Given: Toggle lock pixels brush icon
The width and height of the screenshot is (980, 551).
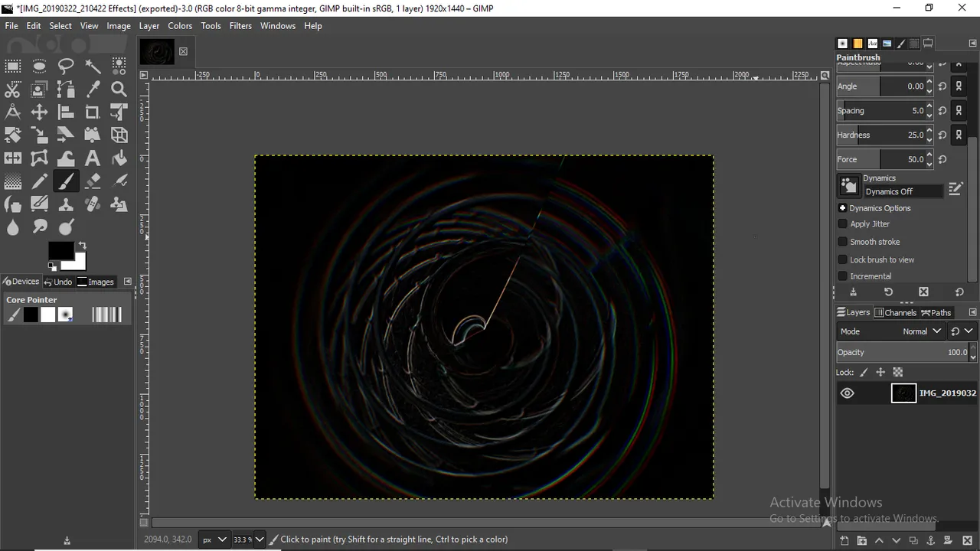Looking at the screenshot, I should click(864, 373).
